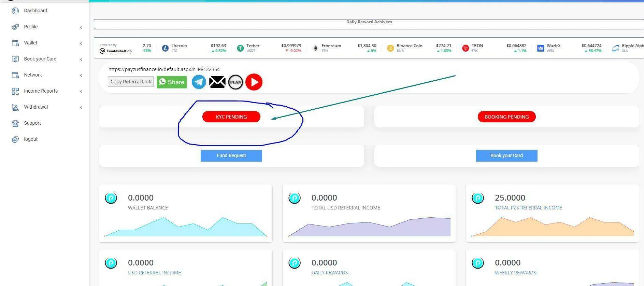Click the WhatsApp Share button
This screenshot has height=286, width=644.
coord(172,82)
